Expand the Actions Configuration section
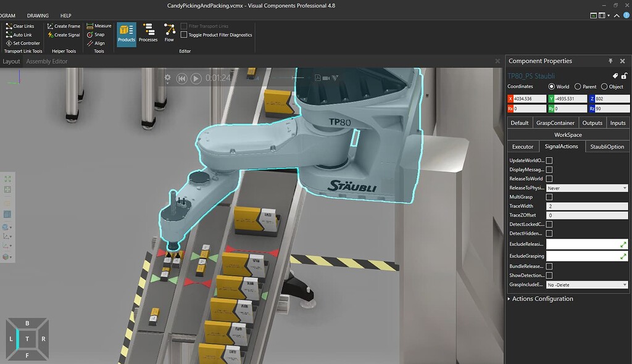 coord(541,299)
